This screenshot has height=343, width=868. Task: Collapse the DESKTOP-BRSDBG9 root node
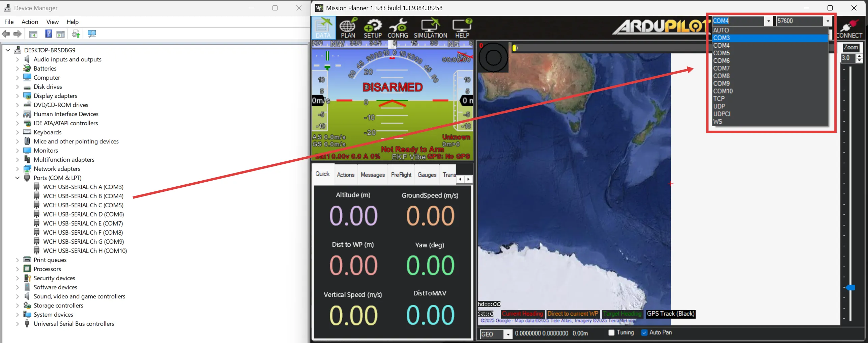(8, 50)
